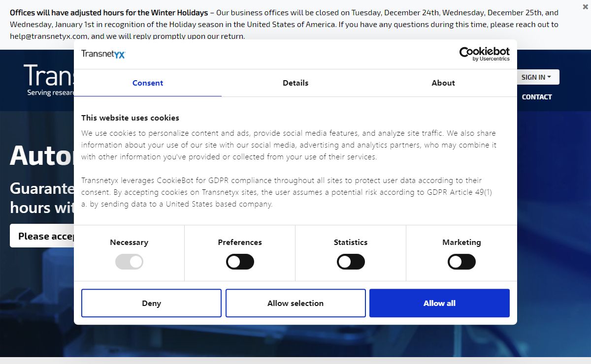Click the Marketing label text above its switch

461,243
